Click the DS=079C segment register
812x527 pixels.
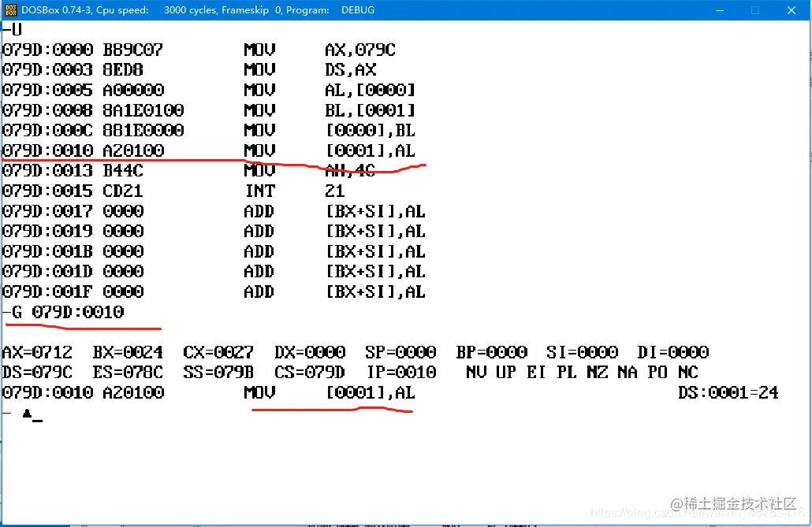click(37, 373)
